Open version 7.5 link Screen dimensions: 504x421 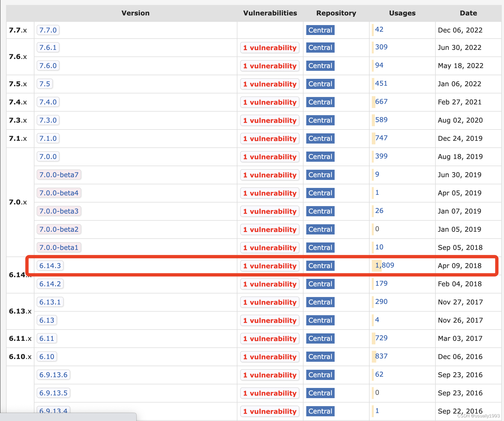pyautogui.click(x=45, y=84)
